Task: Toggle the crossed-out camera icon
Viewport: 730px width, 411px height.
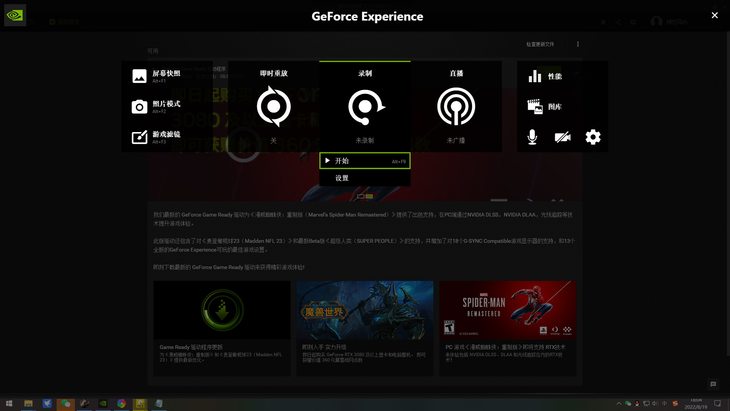Action: pos(562,137)
